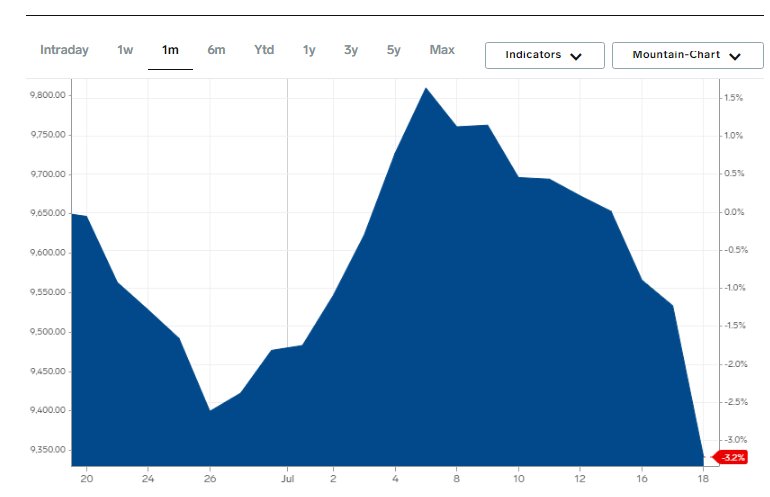
Task: Click the Jul label on date axis
Action: click(288, 477)
